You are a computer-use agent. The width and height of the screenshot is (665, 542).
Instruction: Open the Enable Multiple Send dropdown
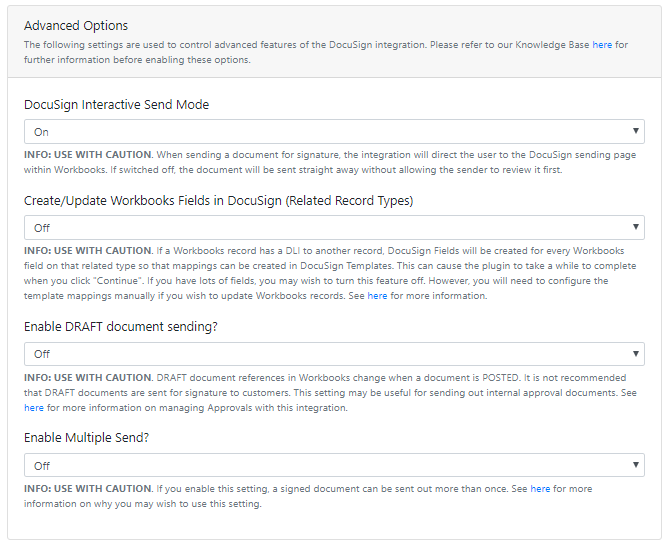tap(334, 465)
